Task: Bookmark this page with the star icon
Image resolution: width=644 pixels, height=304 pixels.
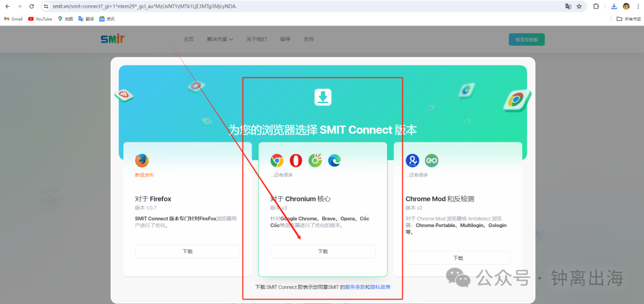Action: pyautogui.click(x=579, y=6)
